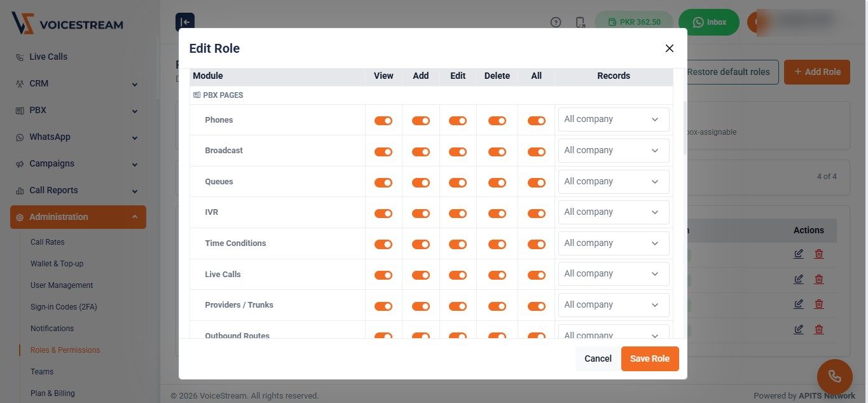Screen dimensions: 868x403
Task: Open Sign-in Codes (2FA) page
Action: coord(64,307)
